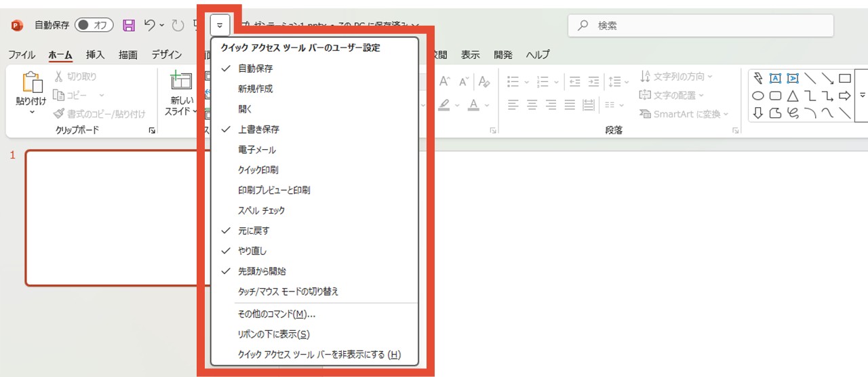Screen dimensions: 868x377
Task: Open the line spacing dropdown arrow
Action: pyautogui.click(x=626, y=82)
